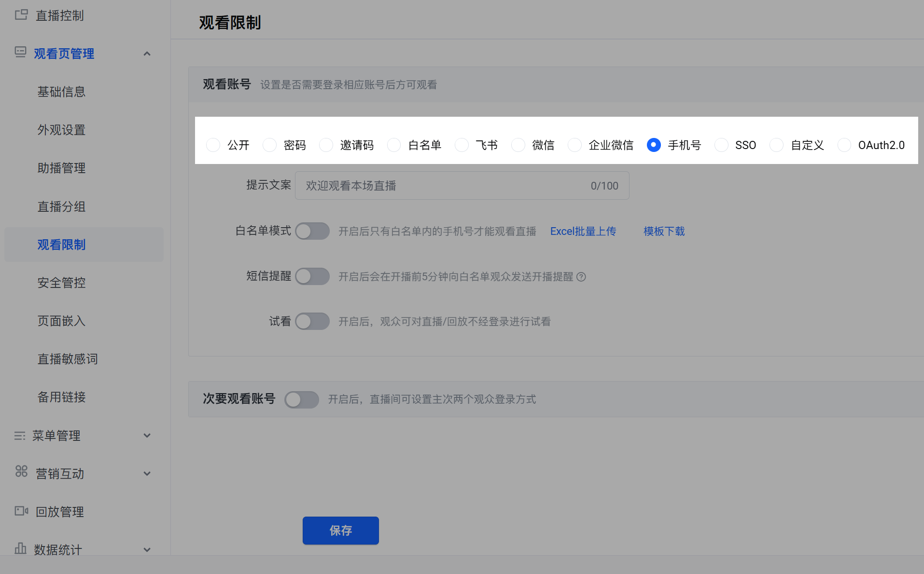Choose the 企业微信 radio option
This screenshot has width=924, height=574.
tap(574, 145)
